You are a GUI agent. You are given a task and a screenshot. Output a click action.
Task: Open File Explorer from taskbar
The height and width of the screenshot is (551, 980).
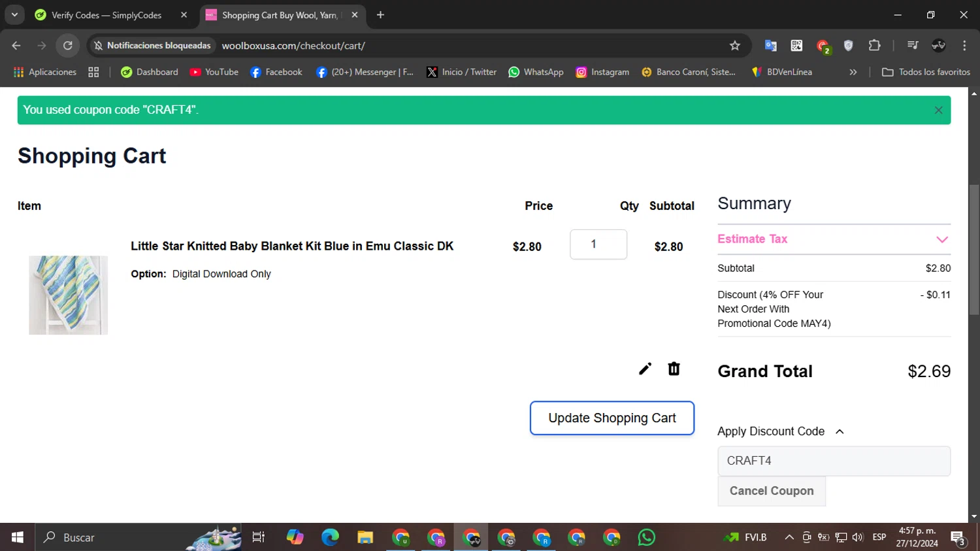click(365, 537)
